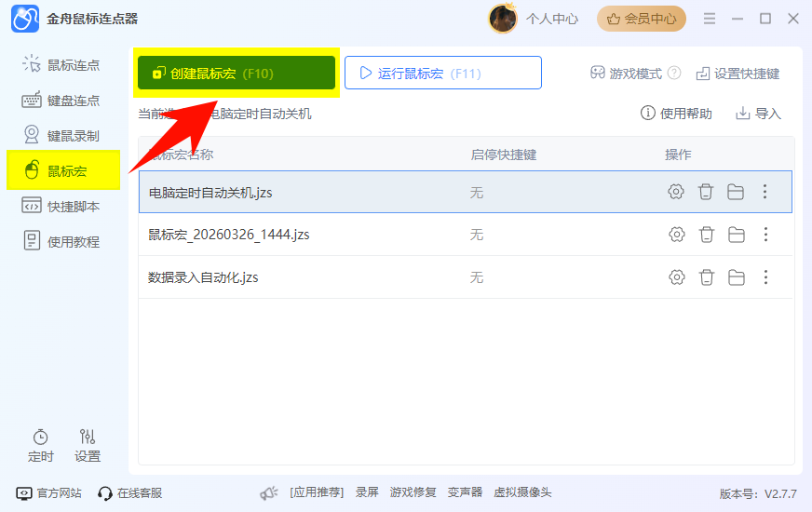
Task: Switch to 键鼠录制 in the sidebar
Action: coord(61,136)
